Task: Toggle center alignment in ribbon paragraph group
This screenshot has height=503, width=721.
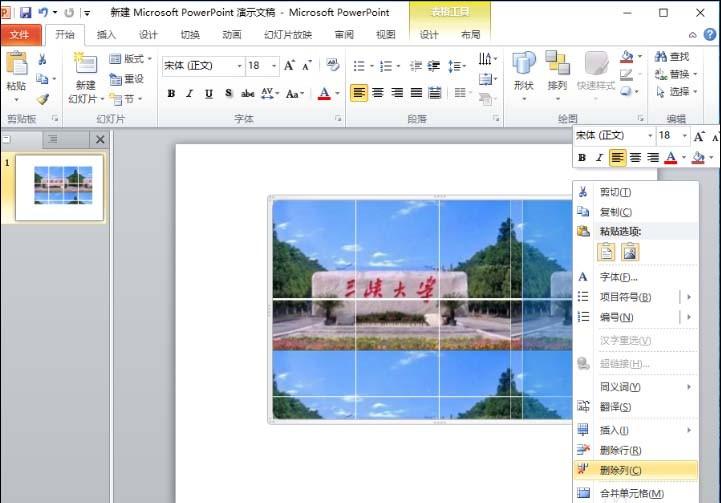Action: [378, 93]
